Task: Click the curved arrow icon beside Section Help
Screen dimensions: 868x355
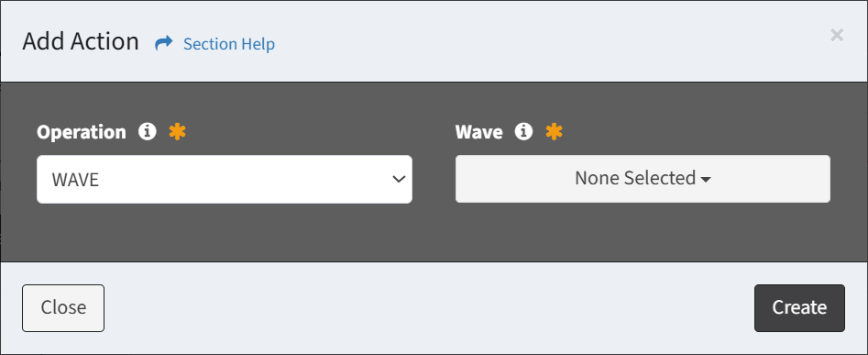Action: (164, 43)
